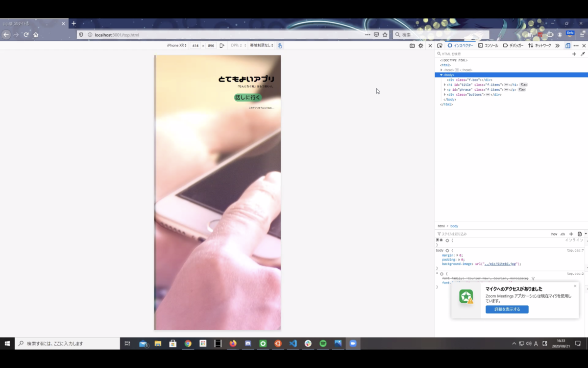Activate the element picker icon in devtools
This screenshot has width=588, height=368.
[440, 46]
